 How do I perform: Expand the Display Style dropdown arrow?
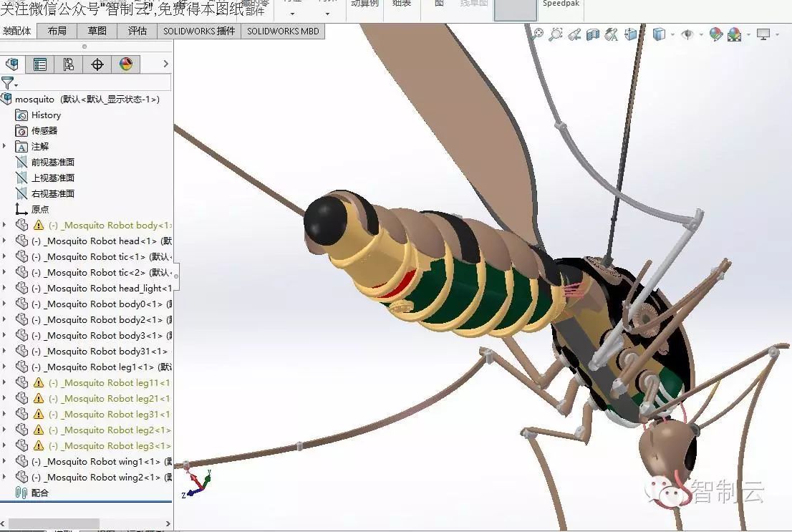(673, 34)
